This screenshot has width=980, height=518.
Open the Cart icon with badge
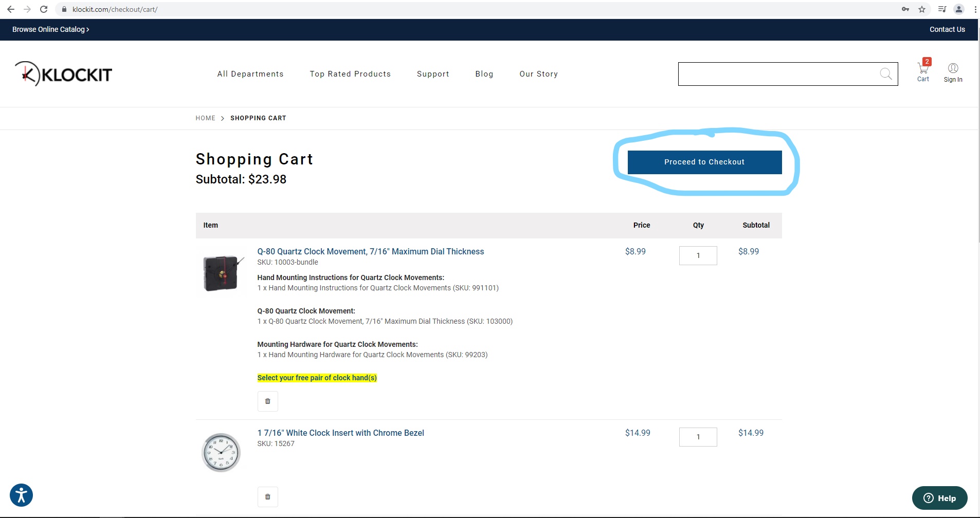click(x=923, y=70)
